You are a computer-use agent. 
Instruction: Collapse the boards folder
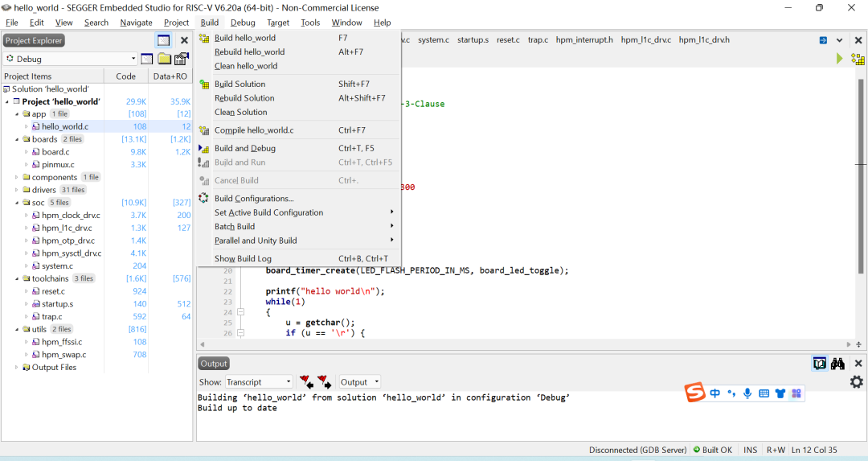17,140
